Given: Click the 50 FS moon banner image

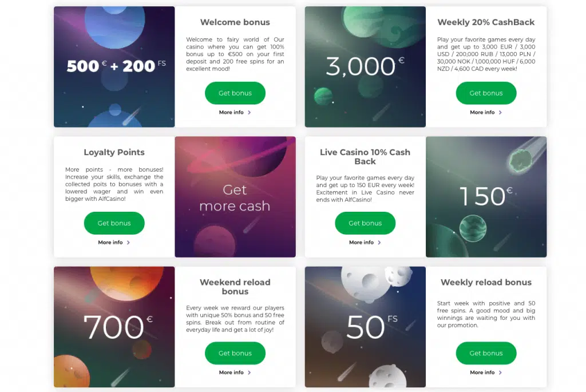Looking at the screenshot, I should point(365,327).
